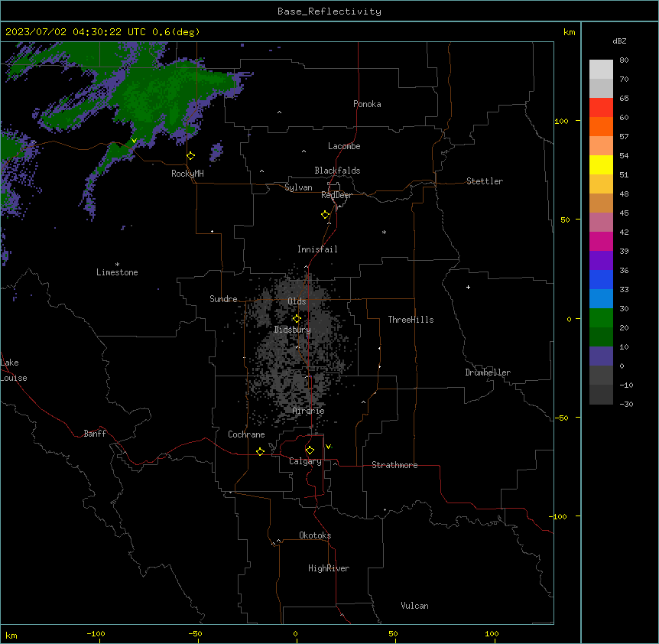Click the Blackfalds town label
This screenshot has width=659, height=644.
[x=337, y=171]
